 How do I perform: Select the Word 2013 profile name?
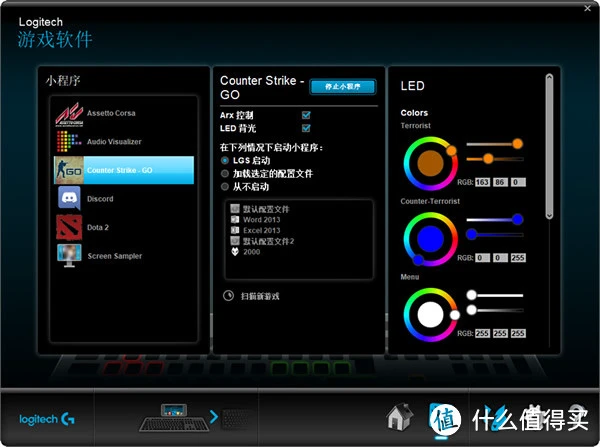[x=261, y=220]
